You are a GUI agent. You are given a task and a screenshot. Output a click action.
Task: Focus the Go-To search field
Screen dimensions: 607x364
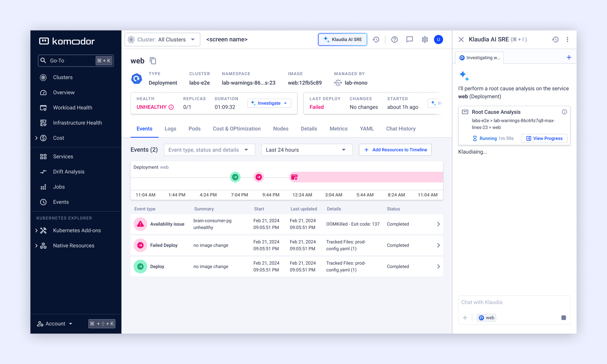click(x=76, y=61)
